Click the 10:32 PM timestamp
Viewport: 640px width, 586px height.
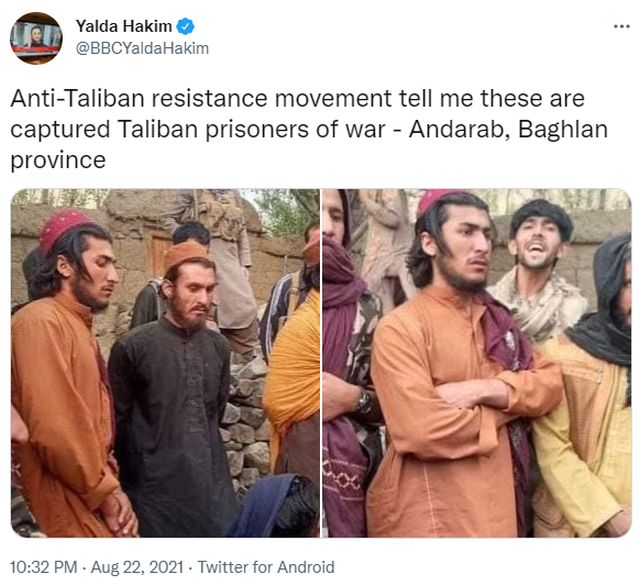[x=44, y=567]
